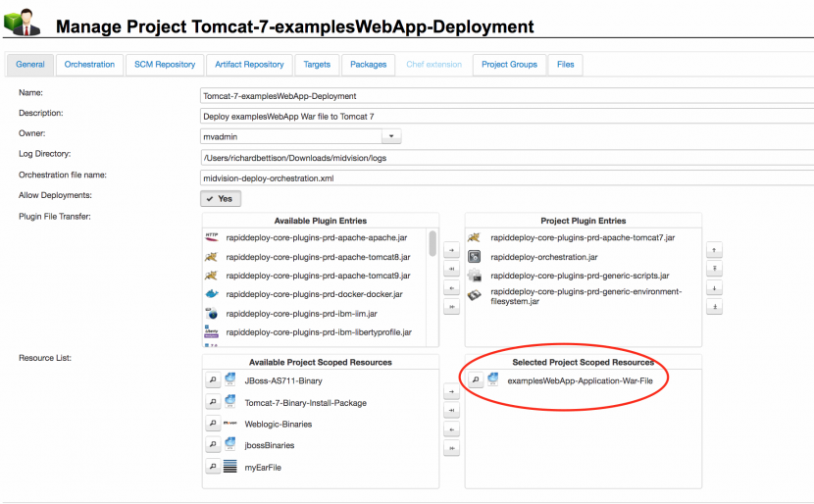
Task: Click add-right arrow in Plugin File Transfer
Action: click(x=451, y=249)
